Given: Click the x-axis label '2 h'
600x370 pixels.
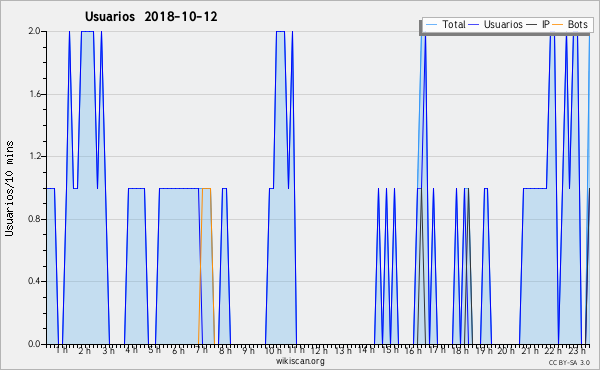Looking at the screenshot, I should [x=85, y=350].
